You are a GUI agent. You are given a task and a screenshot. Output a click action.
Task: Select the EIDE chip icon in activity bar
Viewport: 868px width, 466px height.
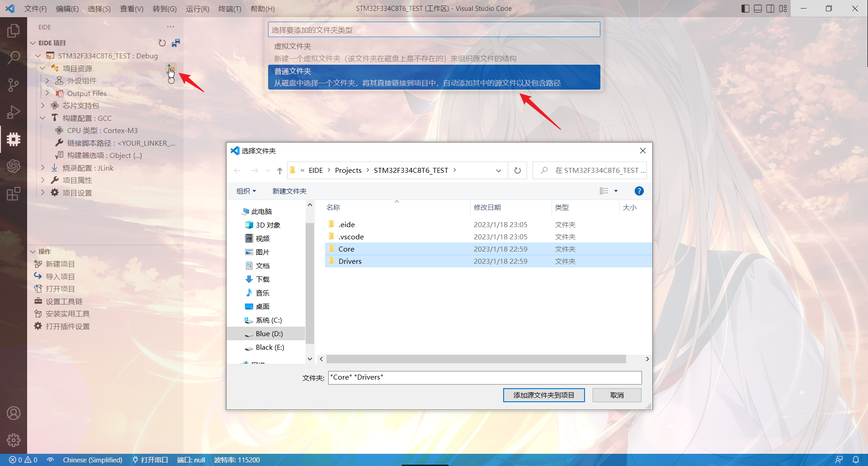click(14, 139)
